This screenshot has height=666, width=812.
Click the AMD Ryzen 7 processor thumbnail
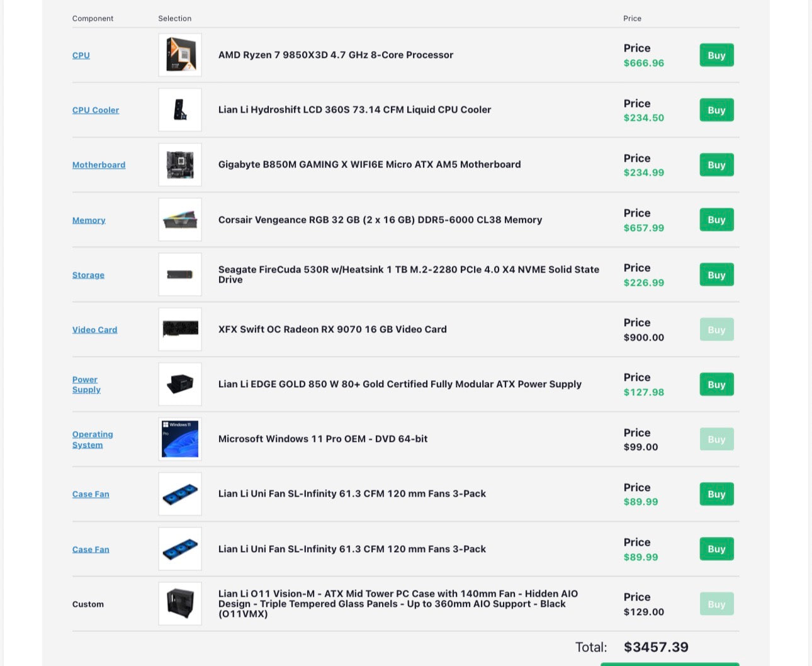tap(180, 55)
